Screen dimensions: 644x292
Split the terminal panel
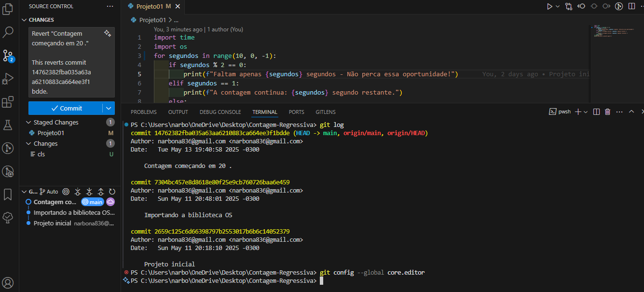point(596,111)
